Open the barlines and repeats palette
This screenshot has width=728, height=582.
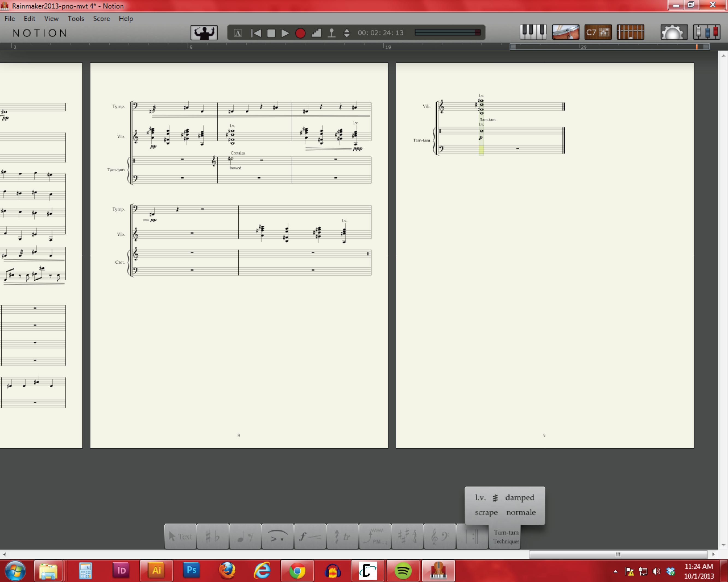point(472,536)
